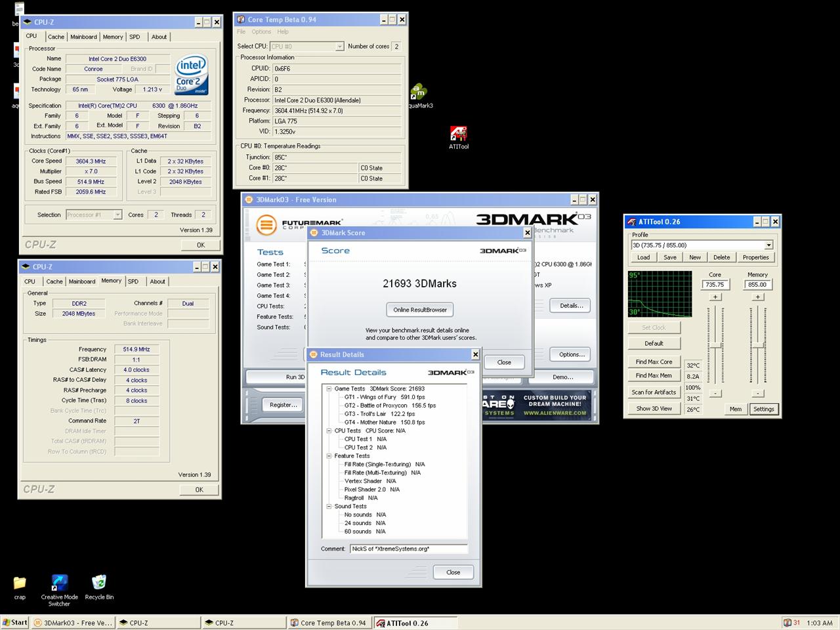
Task: Click the Core Temp title bar icon
Action: pos(241,20)
